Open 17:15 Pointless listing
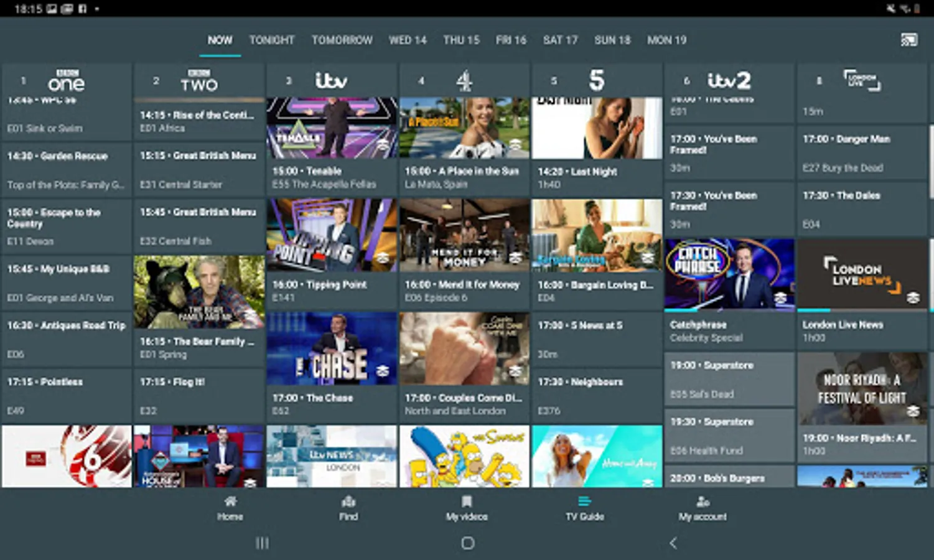 point(67,396)
